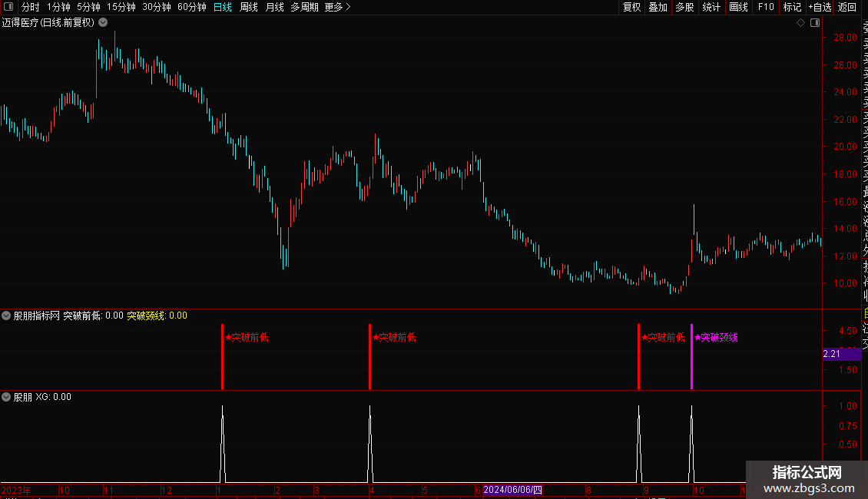Click the 28.00 price axis label
The width and height of the screenshot is (868, 499).
pos(845,38)
